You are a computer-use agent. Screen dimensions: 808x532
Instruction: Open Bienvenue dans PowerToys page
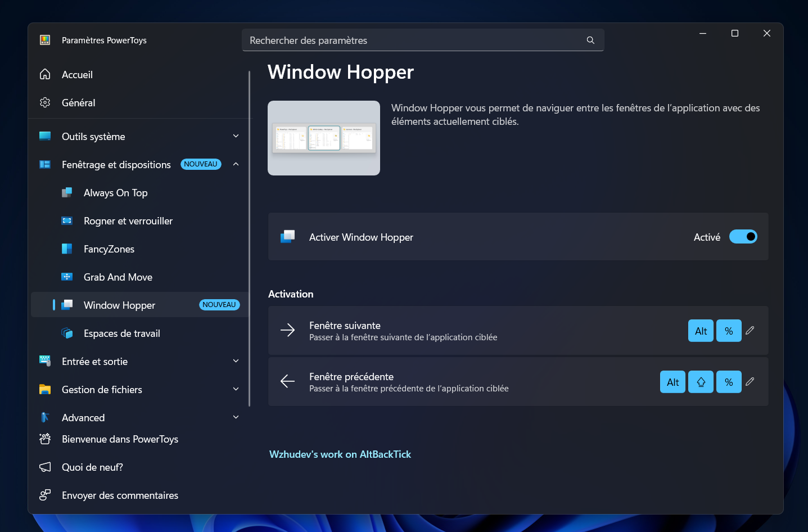tap(139, 439)
